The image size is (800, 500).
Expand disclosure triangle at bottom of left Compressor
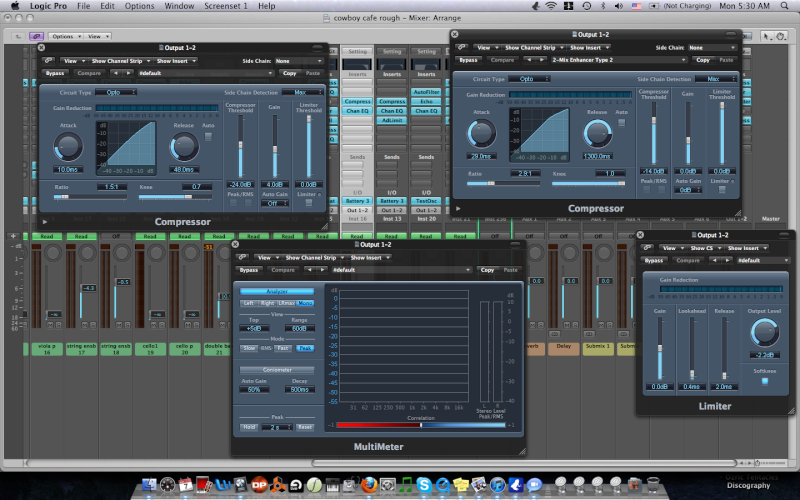coord(45,222)
